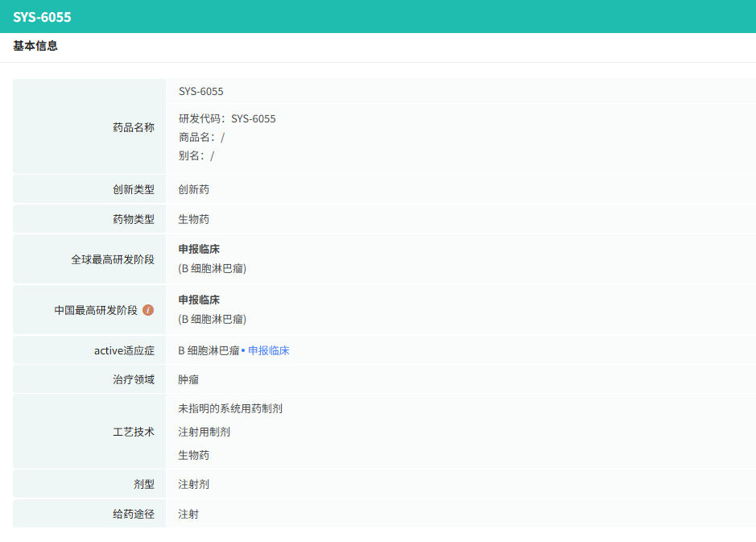The height and width of the screenshot is (542, 756).
Task: Click bold 申报临床 under 全球最高研发阶段
Action: pyautogui.click(x=199, y=249)
